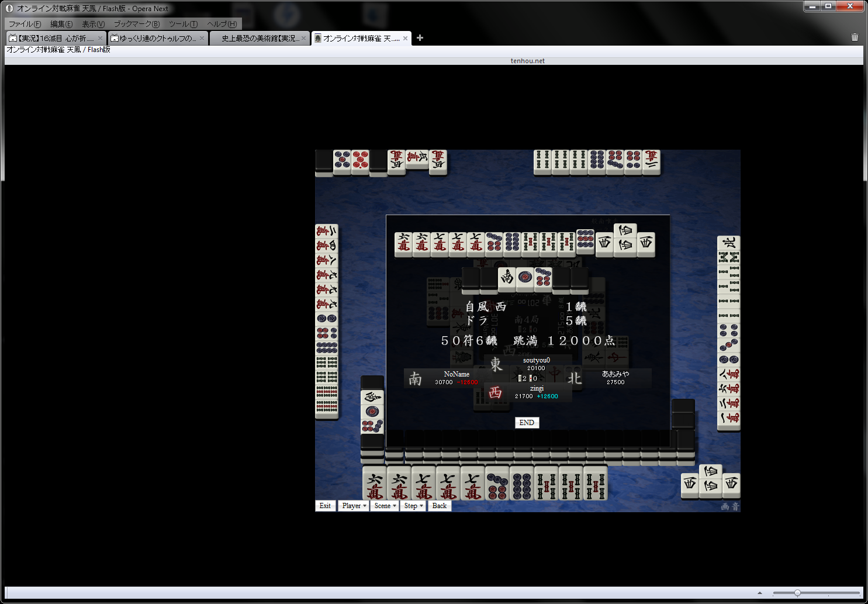Open the ファイル(F) menu

click(25, 24)
